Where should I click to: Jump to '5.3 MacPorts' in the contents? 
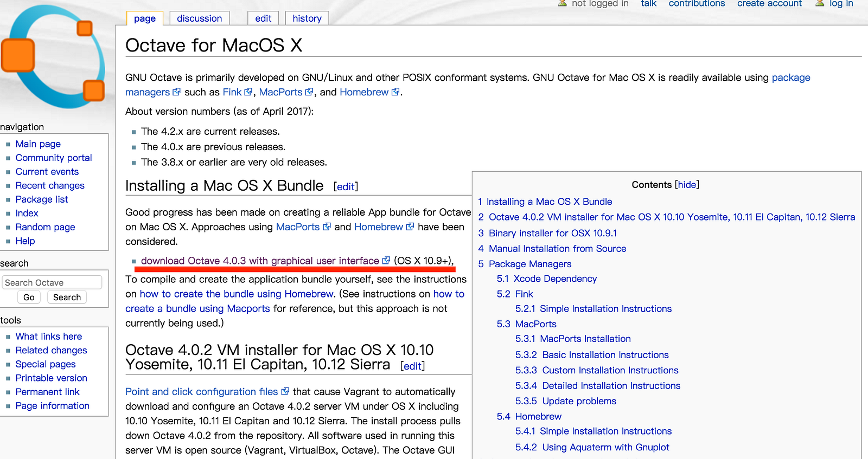(x=527, y=324)
